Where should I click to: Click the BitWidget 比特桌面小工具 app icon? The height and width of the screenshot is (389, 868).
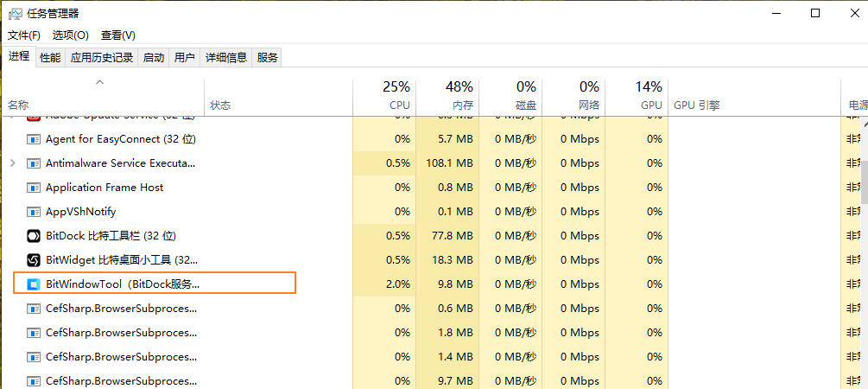[x=34, y=260]
